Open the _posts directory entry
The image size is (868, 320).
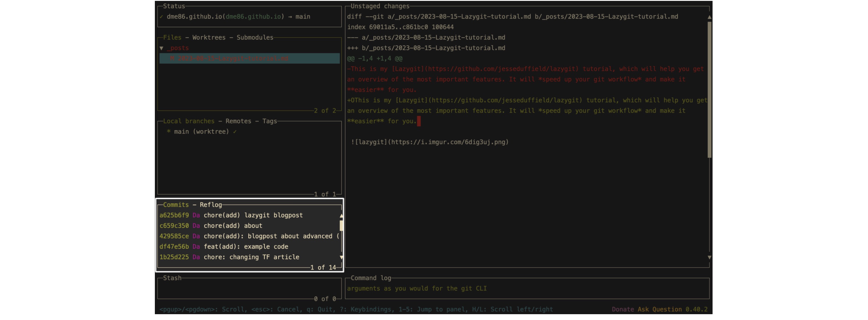[178, 48]
